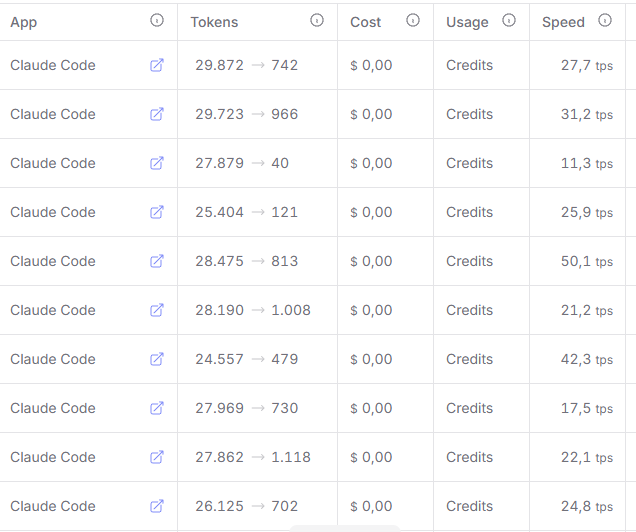636x532 pixels.
Task: Open external link in the 26.125 tokens row
Action: pyautogui.click(x=157, y=506)
